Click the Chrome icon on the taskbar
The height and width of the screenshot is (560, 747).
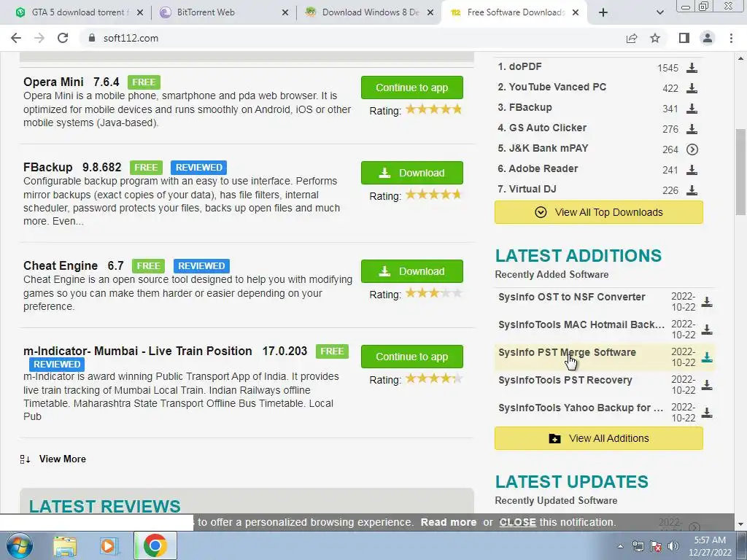pos(155,545)
